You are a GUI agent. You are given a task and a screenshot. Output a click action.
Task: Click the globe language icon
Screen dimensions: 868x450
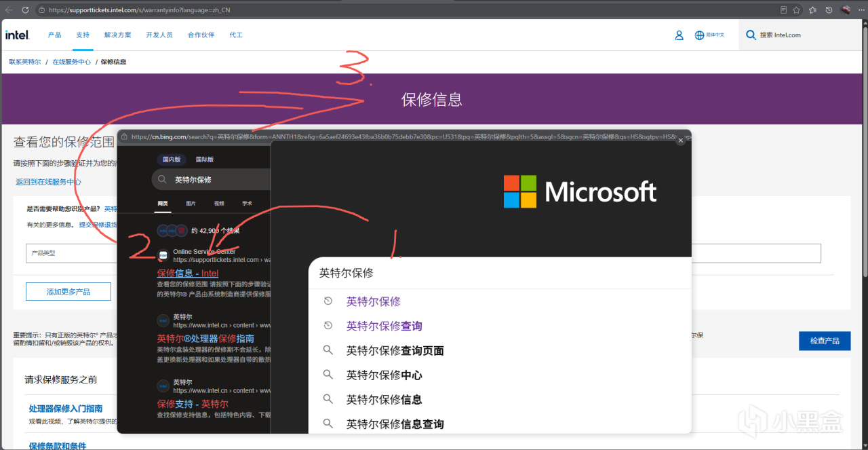[x=699, y=35]
